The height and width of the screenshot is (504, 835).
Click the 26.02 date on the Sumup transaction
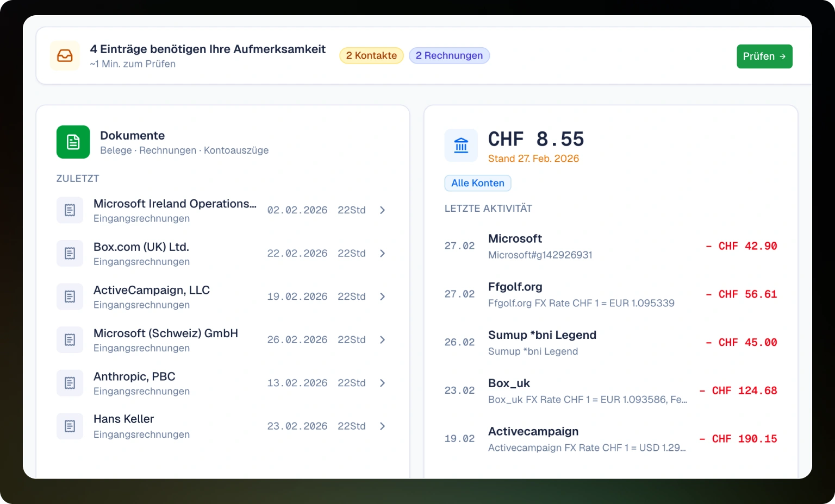click(x=459, y=342)
